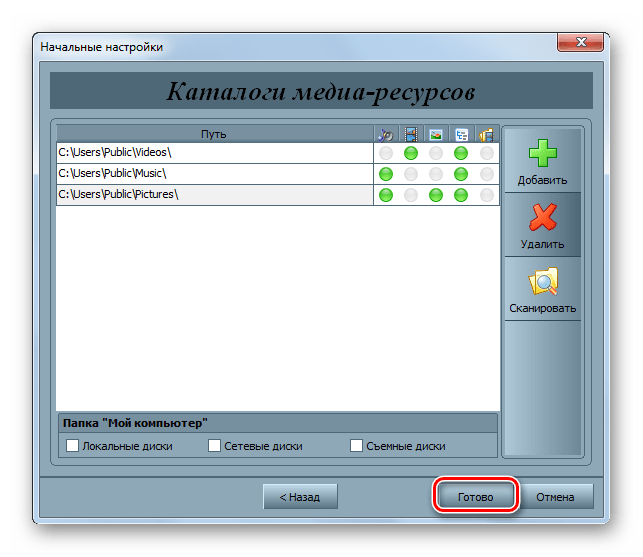Toggle tree-column indicator for the Music folder row
The width and height of the screenshot is (643, 557).
pos(461,174)
